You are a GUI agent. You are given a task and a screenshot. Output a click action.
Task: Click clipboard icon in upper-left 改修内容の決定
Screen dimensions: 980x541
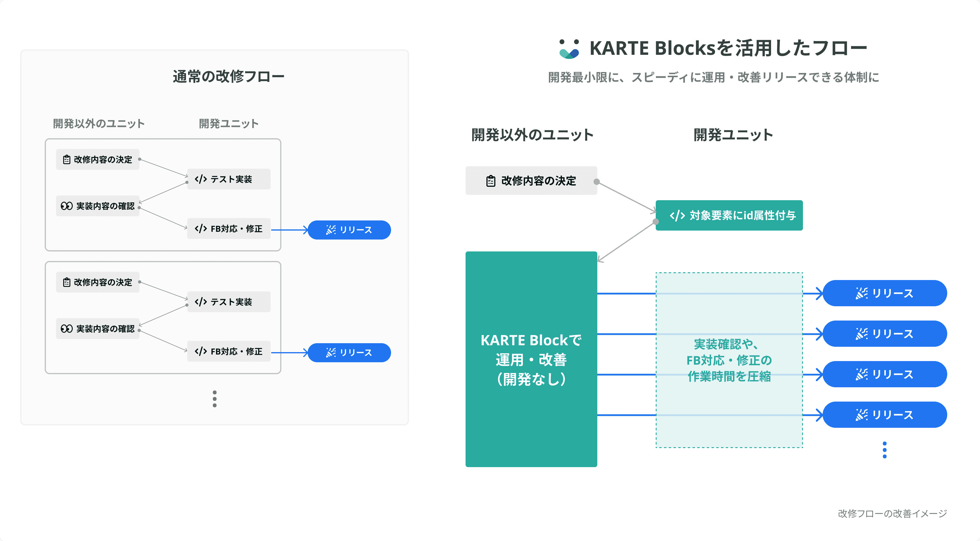pyautogui.click(x=66, y=160)
